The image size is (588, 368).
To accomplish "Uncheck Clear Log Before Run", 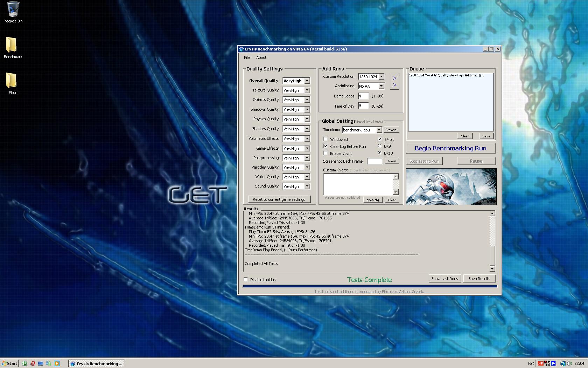I will click(x=325, y=146).
